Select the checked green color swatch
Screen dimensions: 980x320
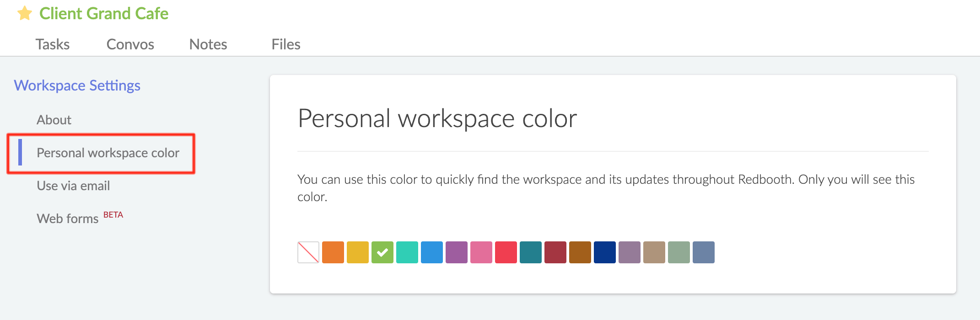tap(382, 252)
